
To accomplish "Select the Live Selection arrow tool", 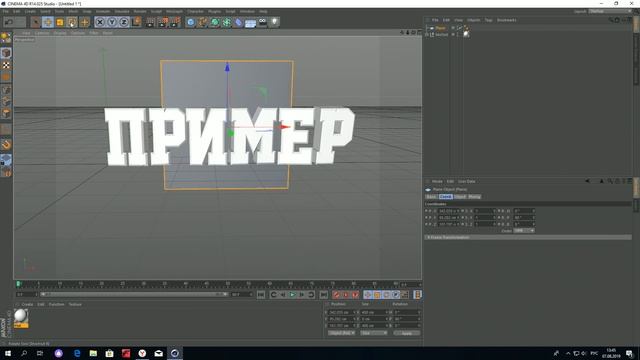I will [36, 22].
